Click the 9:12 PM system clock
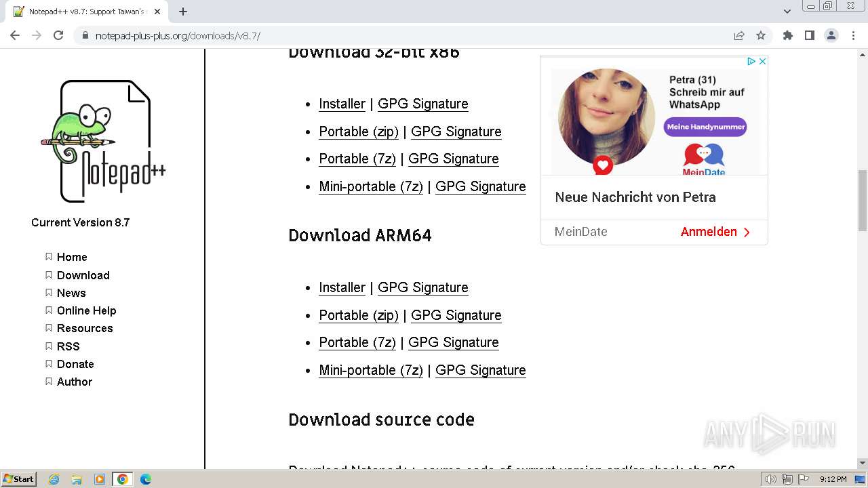The image size is (868, 488). tap(833, 479)
